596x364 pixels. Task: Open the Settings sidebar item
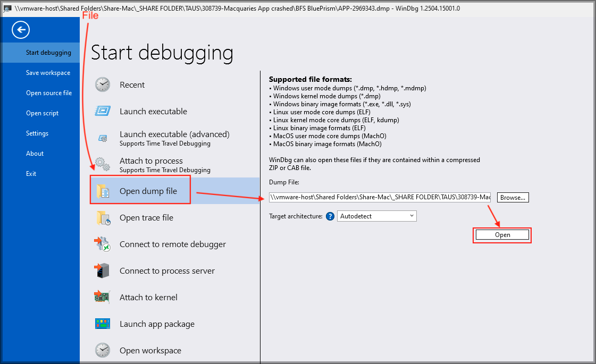coord(37,133)
